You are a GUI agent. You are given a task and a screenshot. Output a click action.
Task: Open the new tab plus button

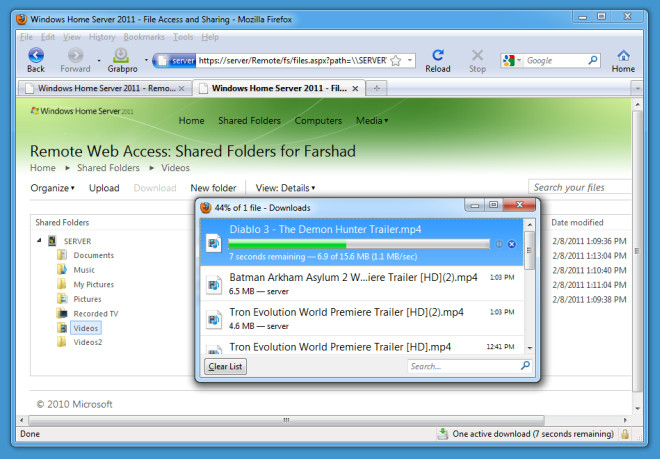tap(376, 88)
